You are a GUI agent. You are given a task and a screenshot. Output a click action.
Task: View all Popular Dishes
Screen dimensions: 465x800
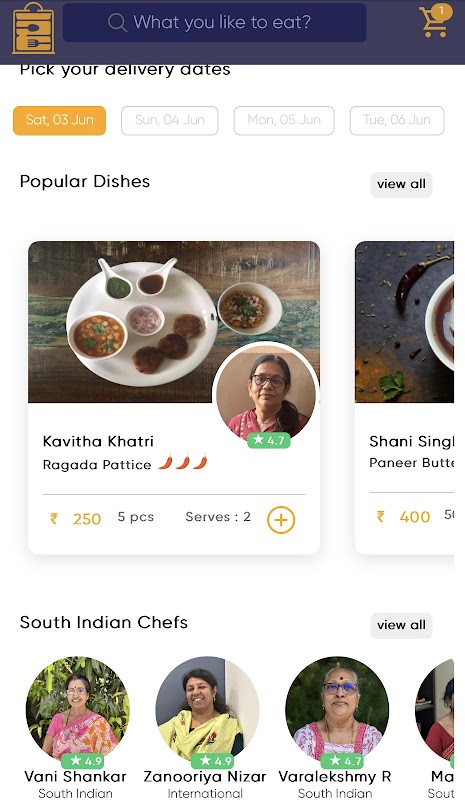401,184
